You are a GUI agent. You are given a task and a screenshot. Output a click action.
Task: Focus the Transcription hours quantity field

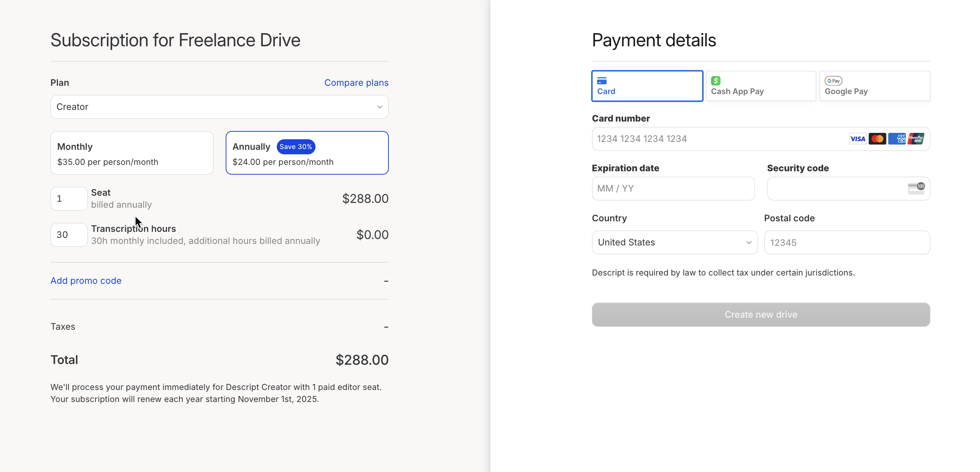69,235
